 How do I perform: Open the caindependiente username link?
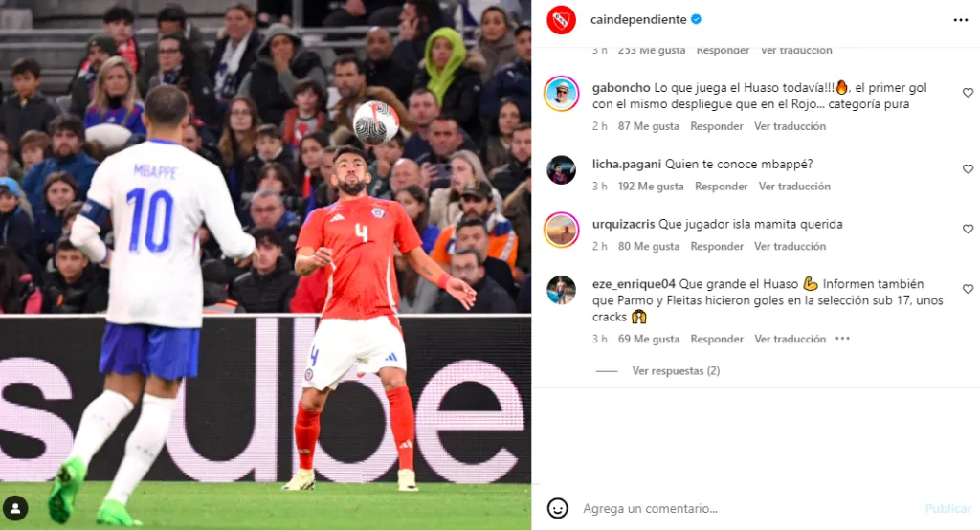tap(638, 19)
